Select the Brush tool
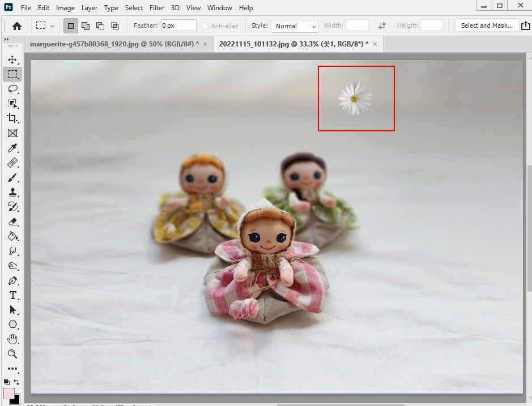This screenshot has width=532, height=406. click(x=12, y=177)
